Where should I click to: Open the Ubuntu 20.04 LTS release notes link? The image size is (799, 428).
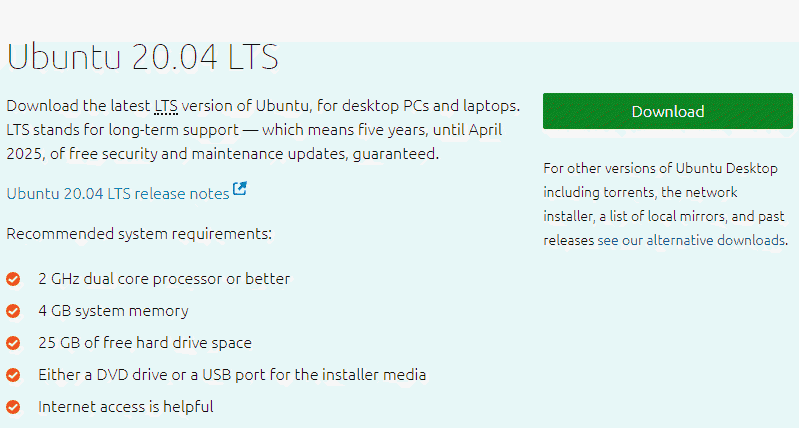(118, 193)
